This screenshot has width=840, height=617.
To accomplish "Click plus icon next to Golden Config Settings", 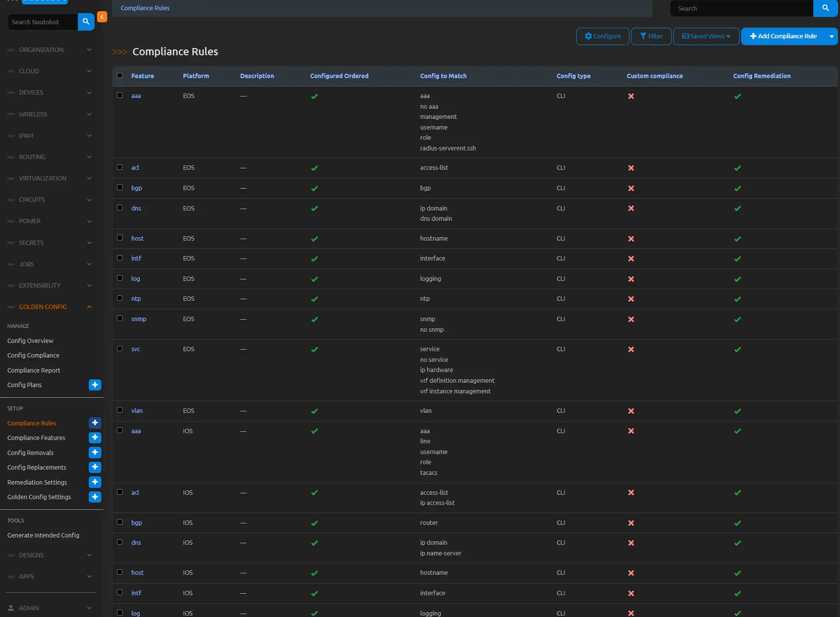I will (95, 497).
